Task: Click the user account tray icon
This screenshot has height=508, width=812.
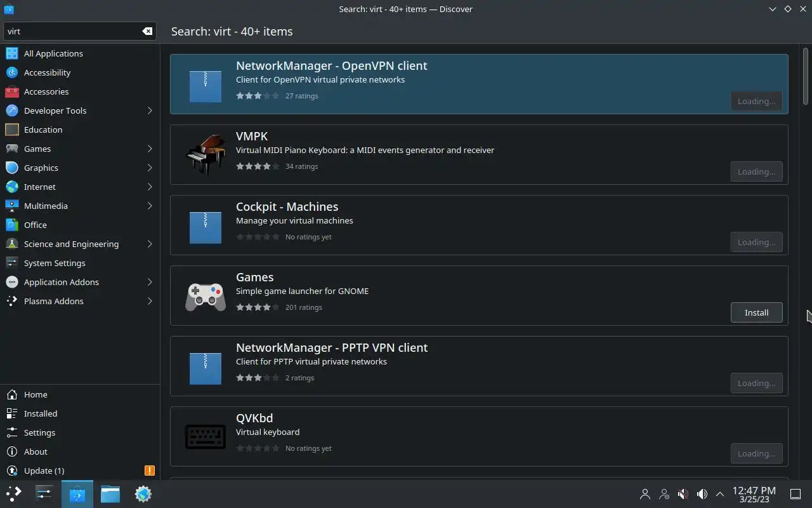Action: [x=645, y=494]
